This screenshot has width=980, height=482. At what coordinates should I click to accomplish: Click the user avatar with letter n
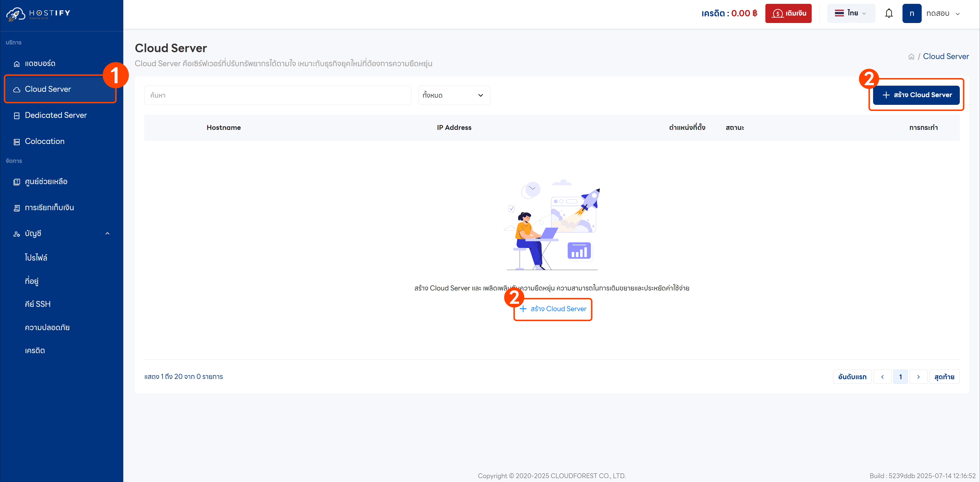tap(911, 14)
